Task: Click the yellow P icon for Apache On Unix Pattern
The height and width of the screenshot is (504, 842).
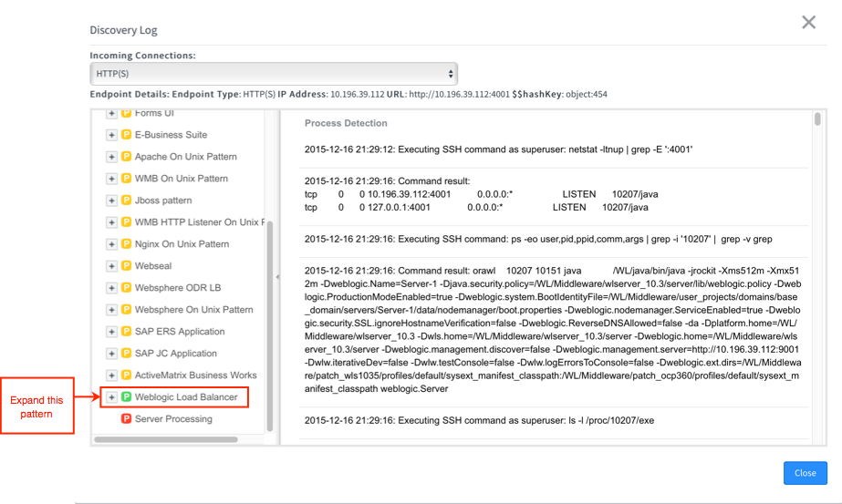Action: click(x=126, y=157)
